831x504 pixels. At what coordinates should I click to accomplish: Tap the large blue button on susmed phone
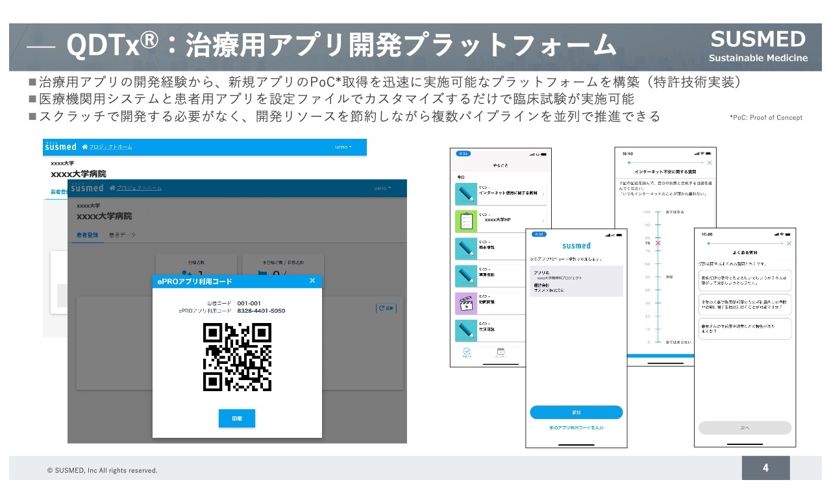click(x=577, y=413)
